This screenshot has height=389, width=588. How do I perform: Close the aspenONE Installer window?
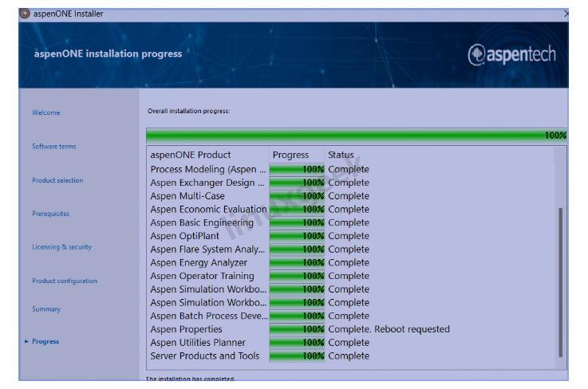click(566, 14)
